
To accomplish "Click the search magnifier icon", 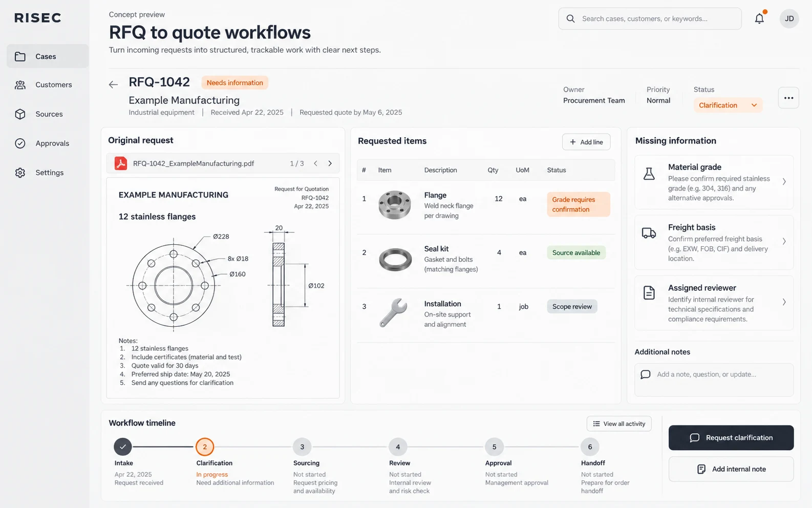I will tap(570, 18).
